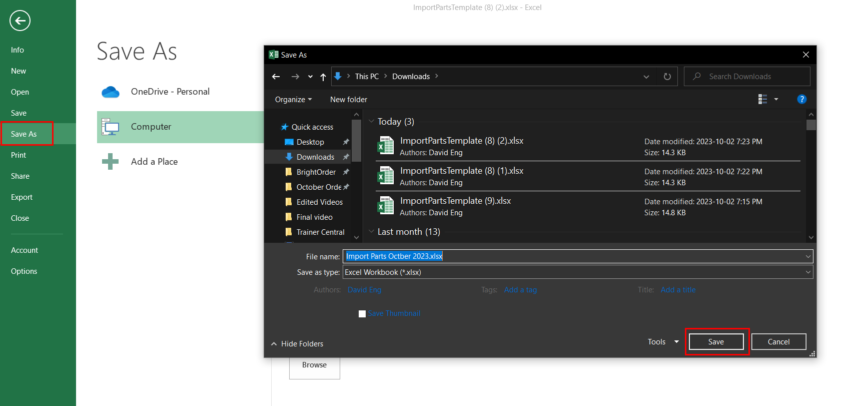Click Add a title link
The image size is (868, 406).
(x=678, y=290)
